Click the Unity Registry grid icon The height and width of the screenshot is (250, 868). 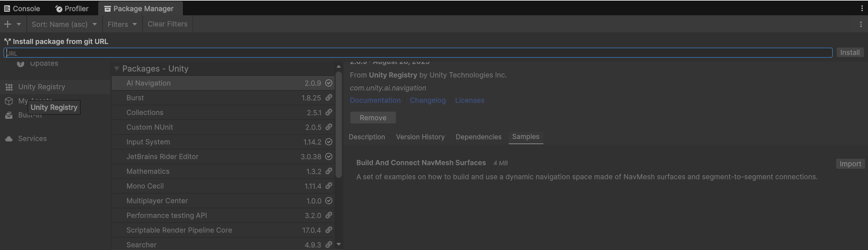(9, 87)
